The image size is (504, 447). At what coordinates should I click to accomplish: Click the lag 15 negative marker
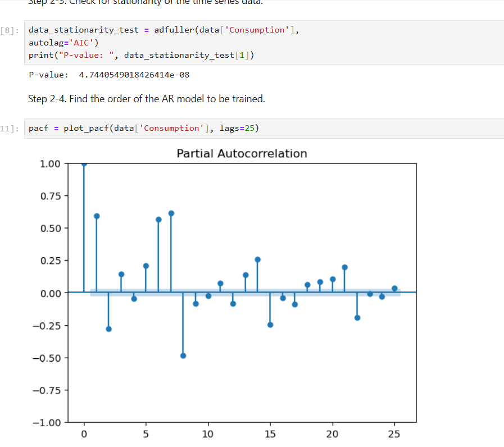[x=270, y=325]
